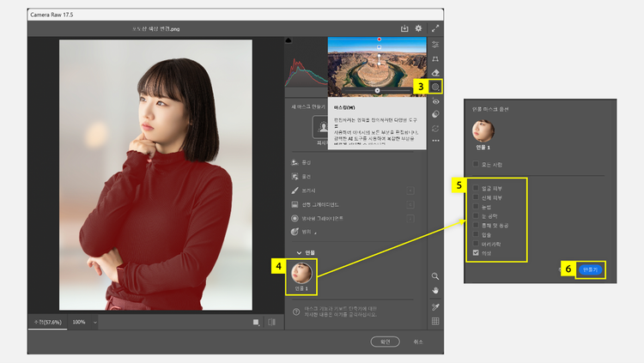This screenshot has width=644, height=363.
Task: Select the Masking circle tool
Action: 435,87
